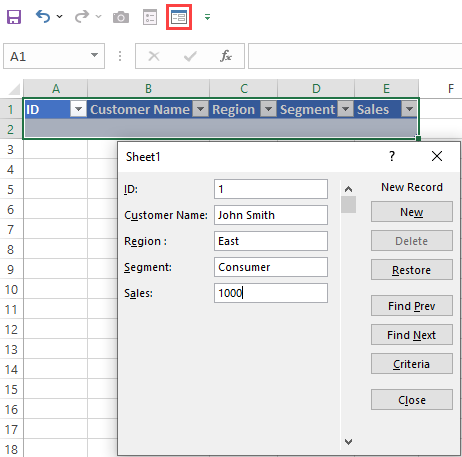Click the Undo arrow icon
This screenshot has width=462, height=457.
pyautogui.click(x=43, y=16)
